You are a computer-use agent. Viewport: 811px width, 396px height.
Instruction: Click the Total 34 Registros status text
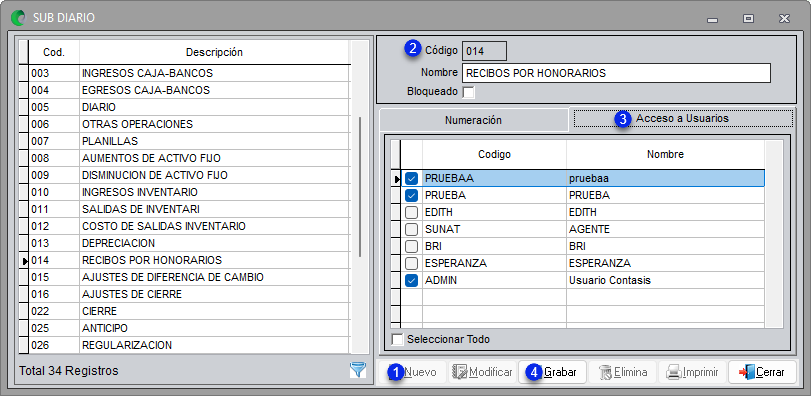69,371
